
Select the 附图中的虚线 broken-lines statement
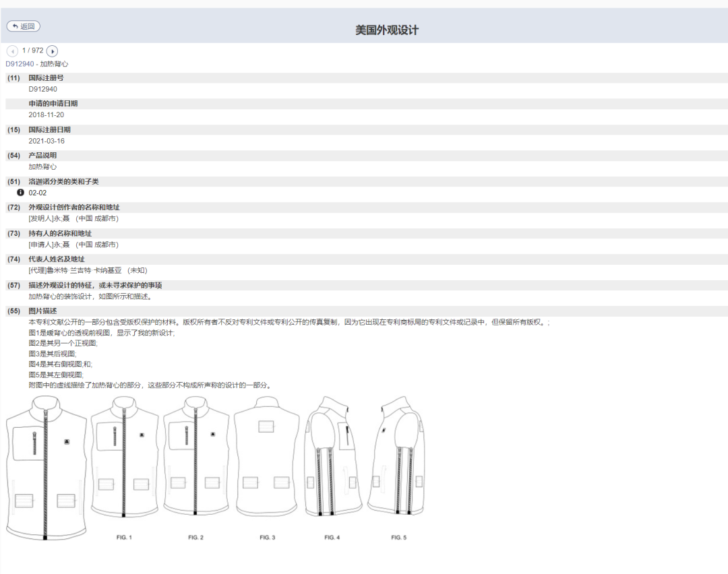(x=150, y=385)
